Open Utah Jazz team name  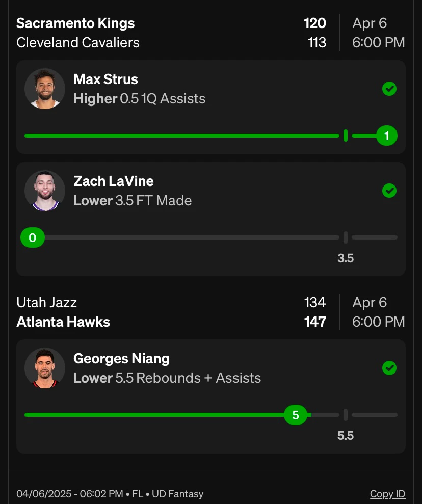click(x=46, y=303)
